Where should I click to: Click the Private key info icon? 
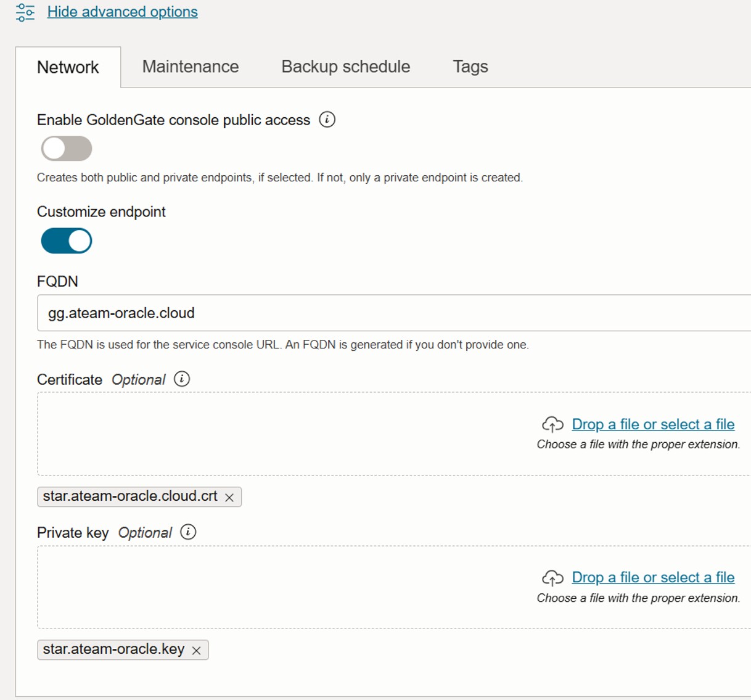(188, 532)
